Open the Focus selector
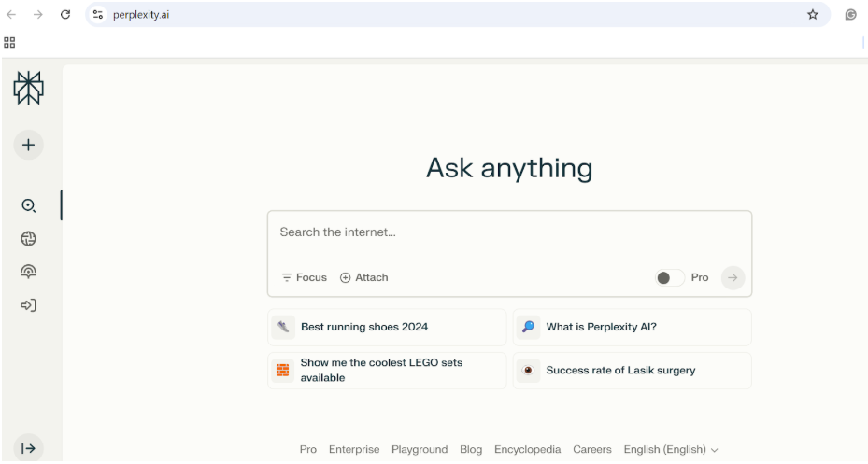This screenshot has height=464, width=868. 305,277
